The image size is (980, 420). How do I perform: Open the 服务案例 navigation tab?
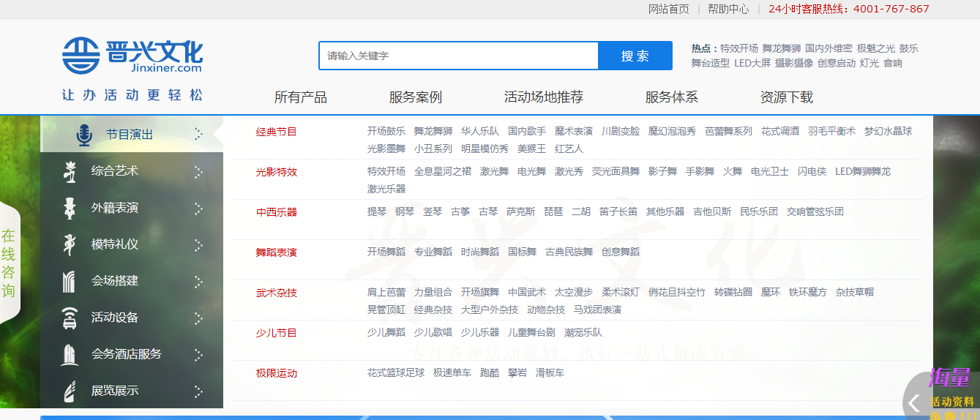click(415, 97)
